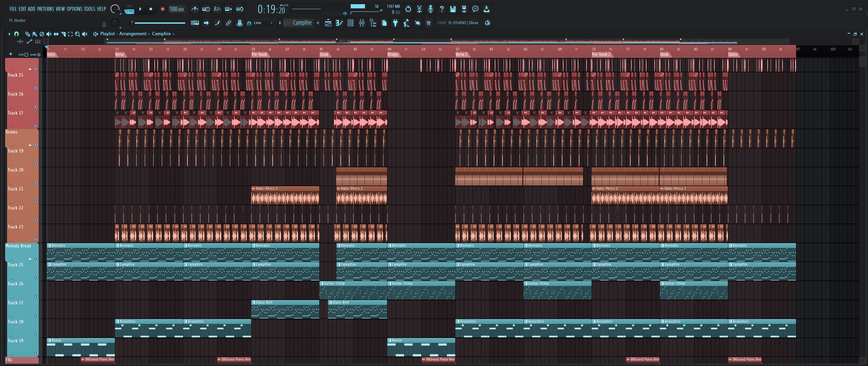Select the playlist Draw pencil tool
The image size is (868, 366).
click(27, 34)
